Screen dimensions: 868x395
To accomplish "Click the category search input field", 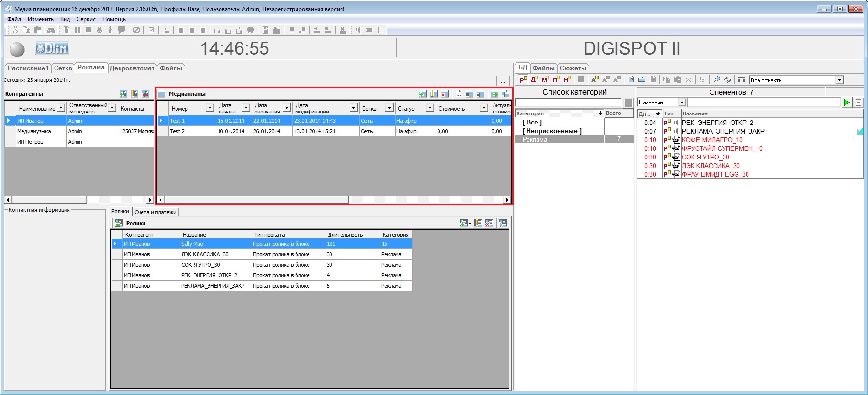I will [x=568, y=102].
